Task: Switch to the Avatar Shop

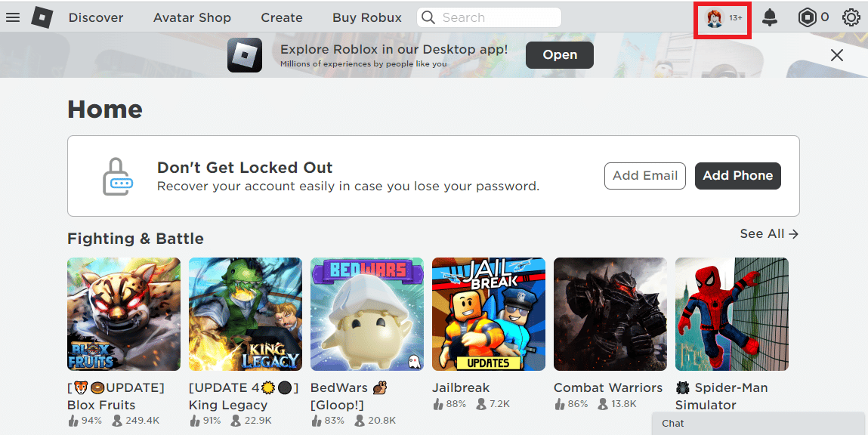Action: click(x=192, y=17)
